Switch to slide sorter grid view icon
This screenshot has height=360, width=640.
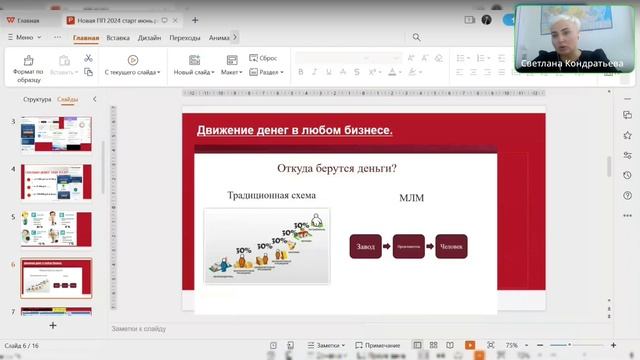[x=433, y=345]
